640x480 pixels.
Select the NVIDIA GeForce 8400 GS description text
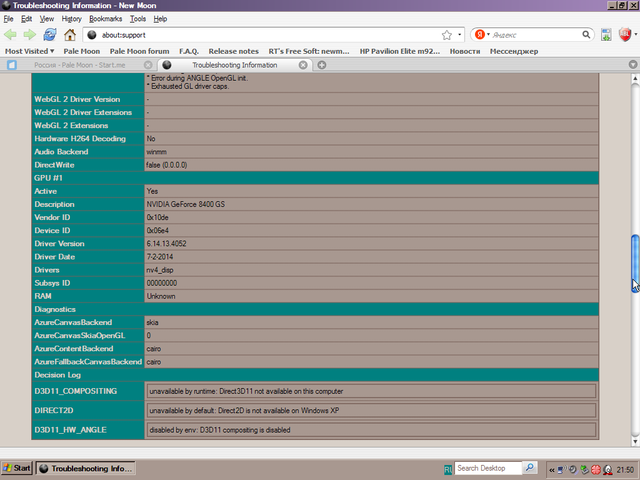pos(186,204)
